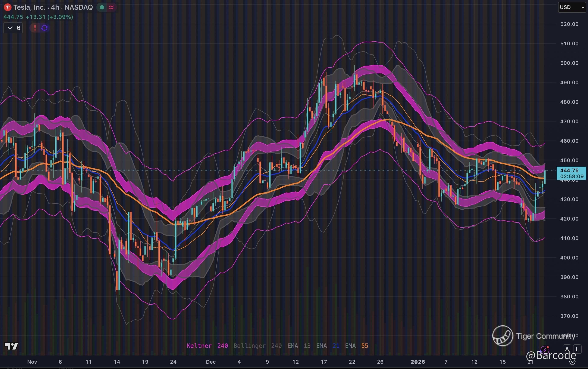Open the USD currency dropdown
This screenshot has width=588, height=369.
click(x=572, y=7)
